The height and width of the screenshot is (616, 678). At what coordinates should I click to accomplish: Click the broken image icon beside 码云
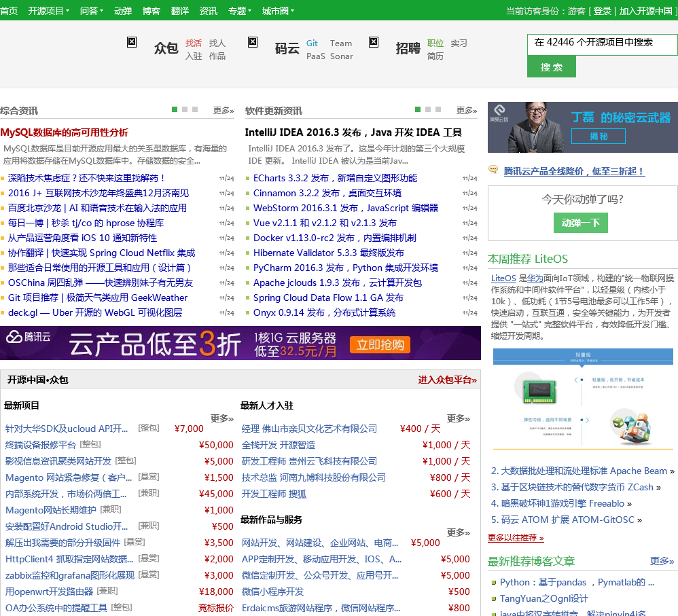253,42
